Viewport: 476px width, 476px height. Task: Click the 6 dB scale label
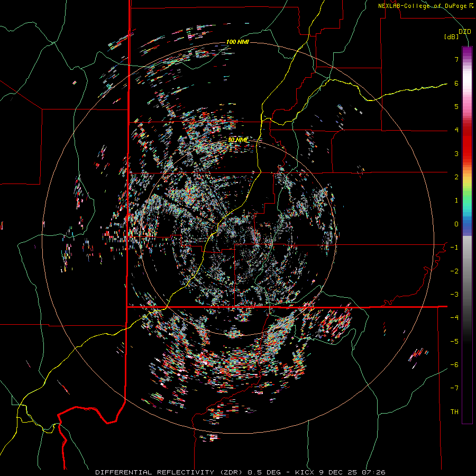456,83
